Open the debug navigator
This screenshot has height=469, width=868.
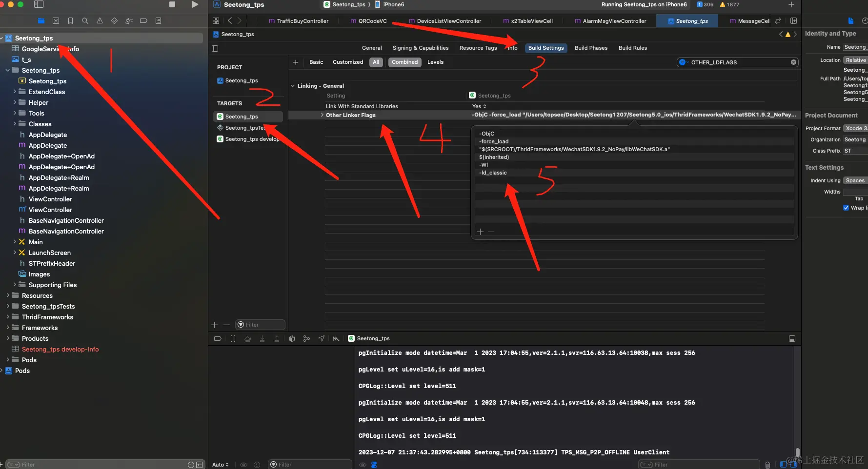pos(129,21)
